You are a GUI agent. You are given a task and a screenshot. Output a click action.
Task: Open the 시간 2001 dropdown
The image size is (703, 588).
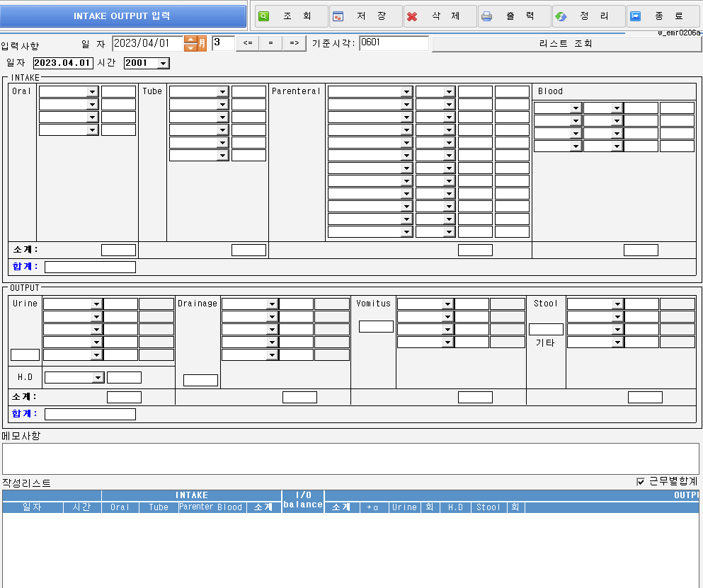tap(164, 63)
